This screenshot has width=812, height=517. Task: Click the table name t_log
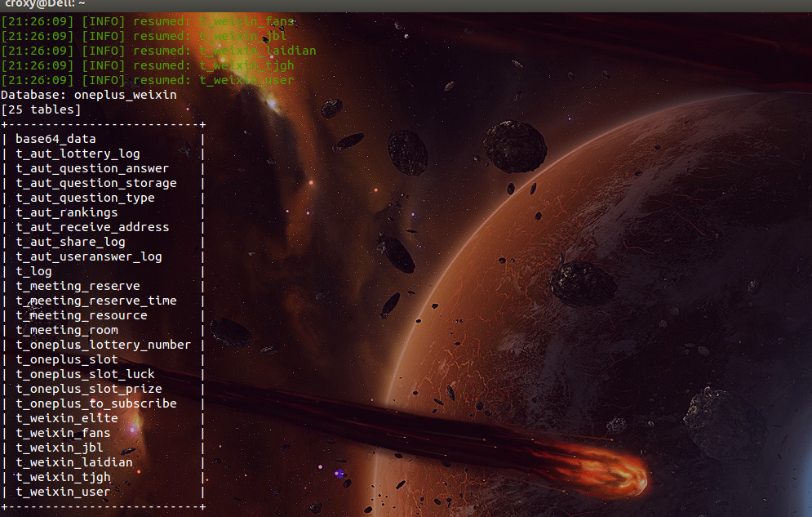point(33,271)
